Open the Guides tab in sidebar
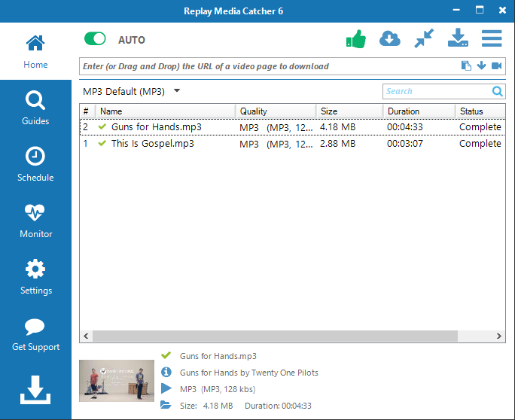This screenshot has height=420, width=515. [x=35, y=108]
